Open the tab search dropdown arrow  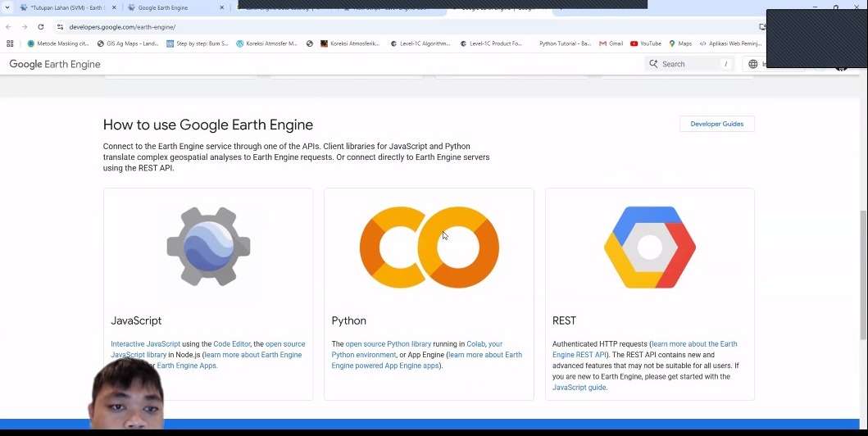[x=7, y=7]
